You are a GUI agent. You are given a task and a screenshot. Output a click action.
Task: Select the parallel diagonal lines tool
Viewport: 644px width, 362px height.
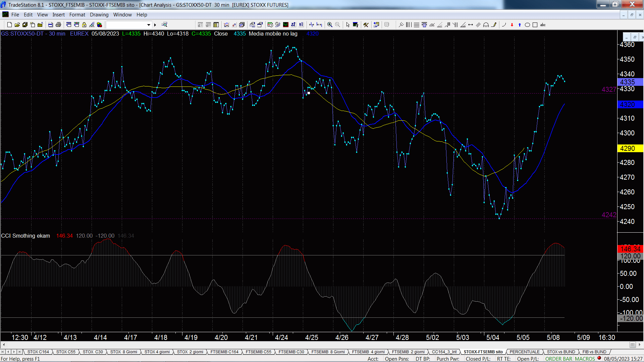(478, 25)
